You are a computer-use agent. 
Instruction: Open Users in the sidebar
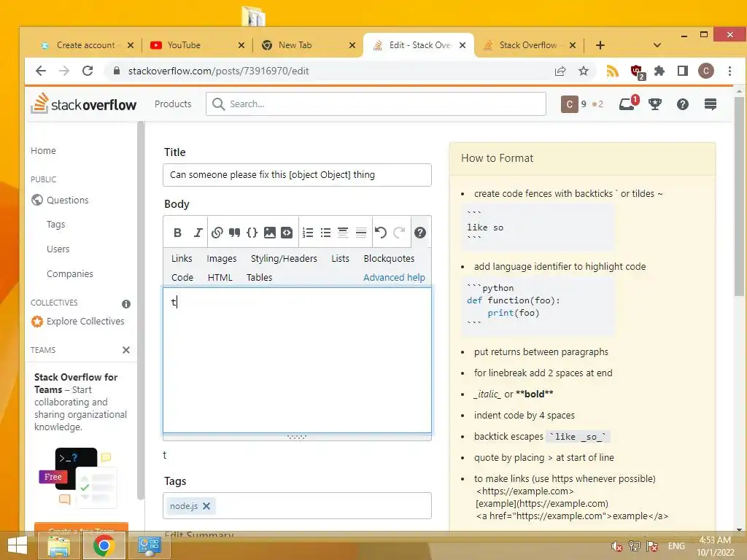(x=58, y=249)
